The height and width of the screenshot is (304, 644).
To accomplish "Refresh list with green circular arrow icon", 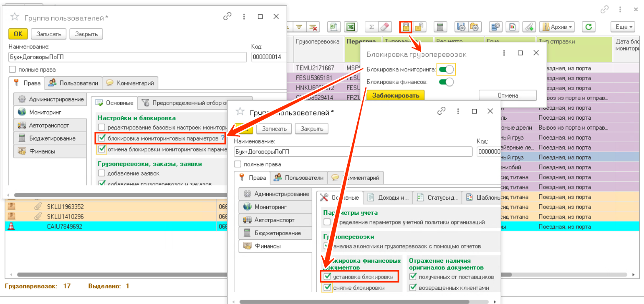I will click(x=588, y=27).
